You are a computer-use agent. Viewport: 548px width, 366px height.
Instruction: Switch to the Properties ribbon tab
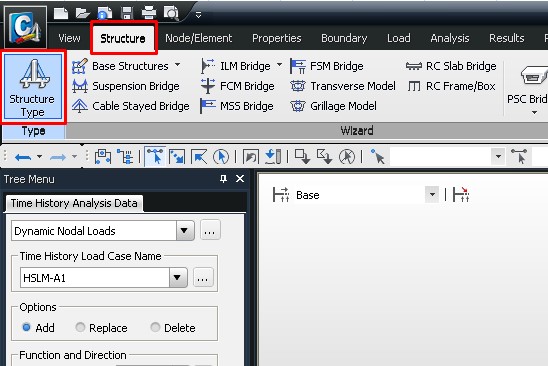pyautogui.click(x=276, y=38)
